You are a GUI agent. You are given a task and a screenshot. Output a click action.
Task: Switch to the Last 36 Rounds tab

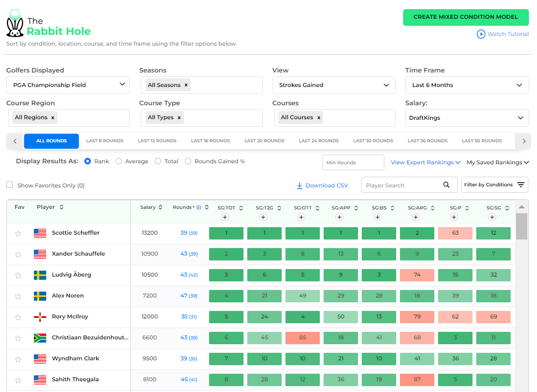(x=427, y=141)
